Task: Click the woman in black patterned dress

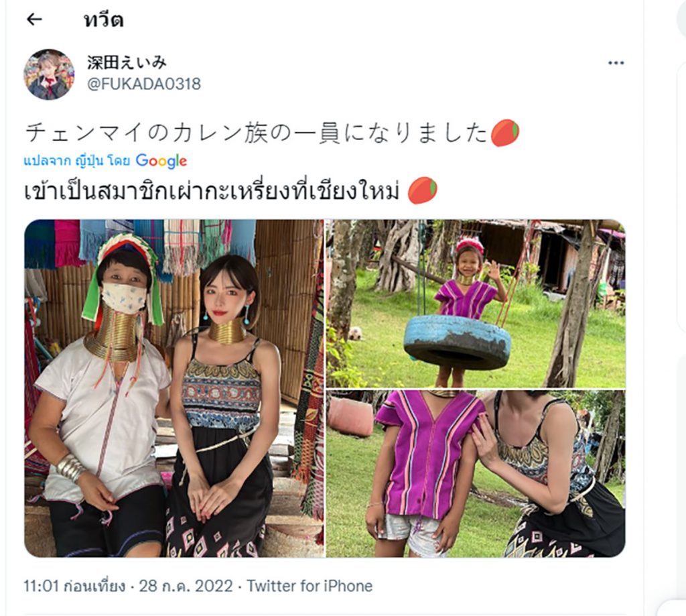Action: point(223,407)
